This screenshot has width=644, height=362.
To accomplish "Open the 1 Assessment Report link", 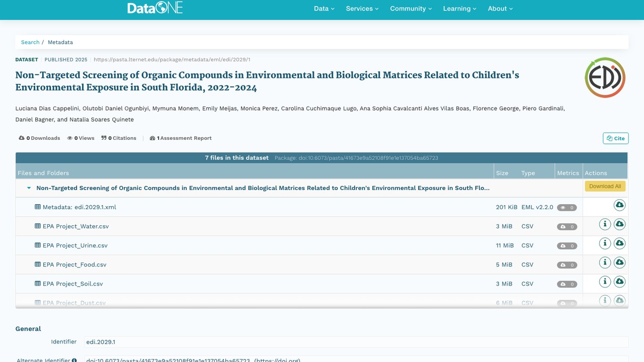I will (x=181, y=138).
